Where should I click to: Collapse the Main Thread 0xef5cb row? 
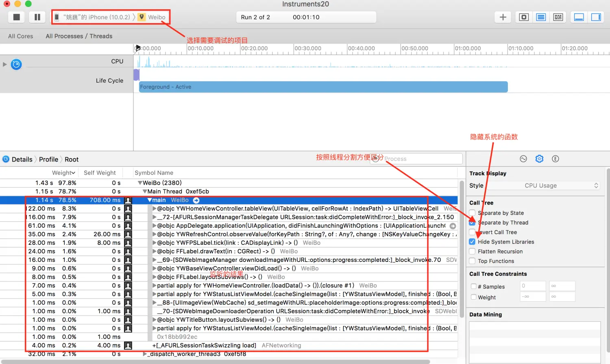click(x=145, y=192)
